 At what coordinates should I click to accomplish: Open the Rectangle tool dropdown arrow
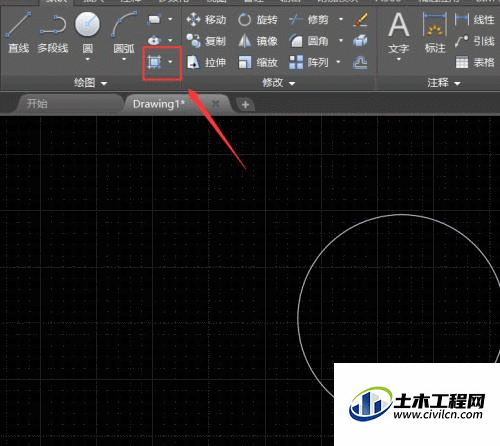pos(170,19)
